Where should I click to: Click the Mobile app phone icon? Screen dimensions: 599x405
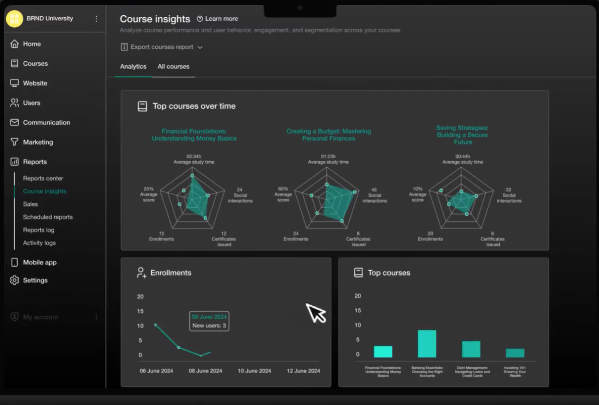coord(15,262)
